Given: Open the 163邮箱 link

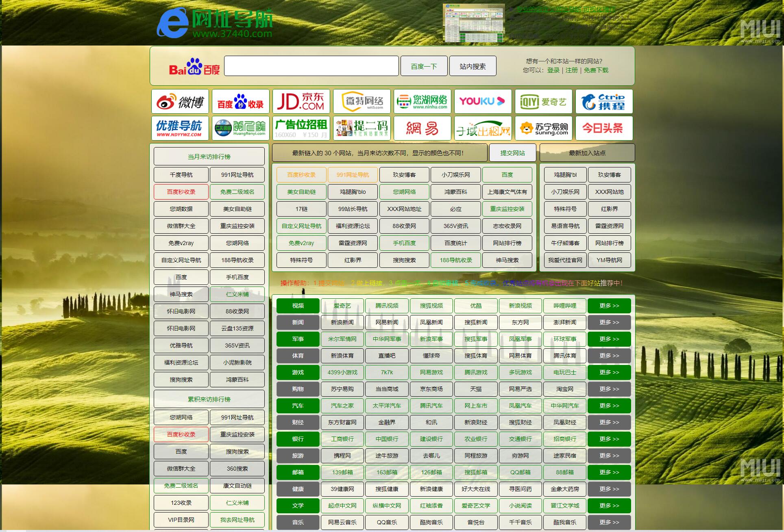Looking at the screenshot, I should (x=387, y=472).
